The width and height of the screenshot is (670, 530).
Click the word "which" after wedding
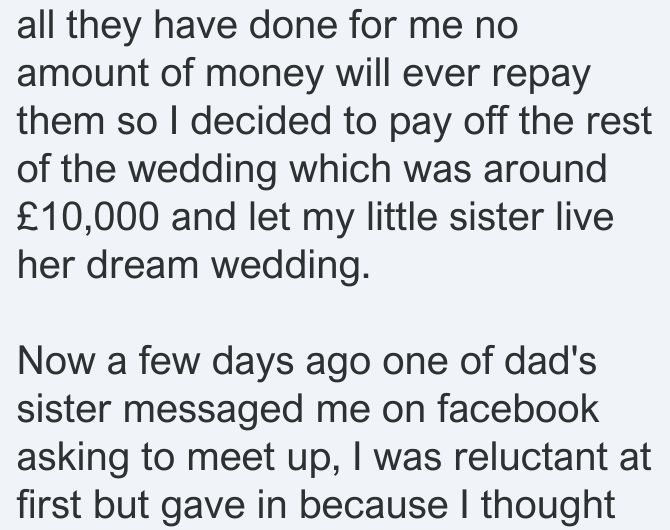coord(340,168)
